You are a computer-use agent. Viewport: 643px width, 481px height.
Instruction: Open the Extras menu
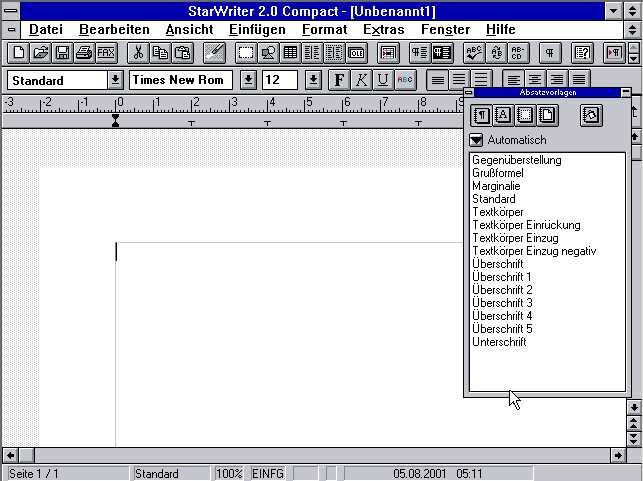[x=383, y=30]
